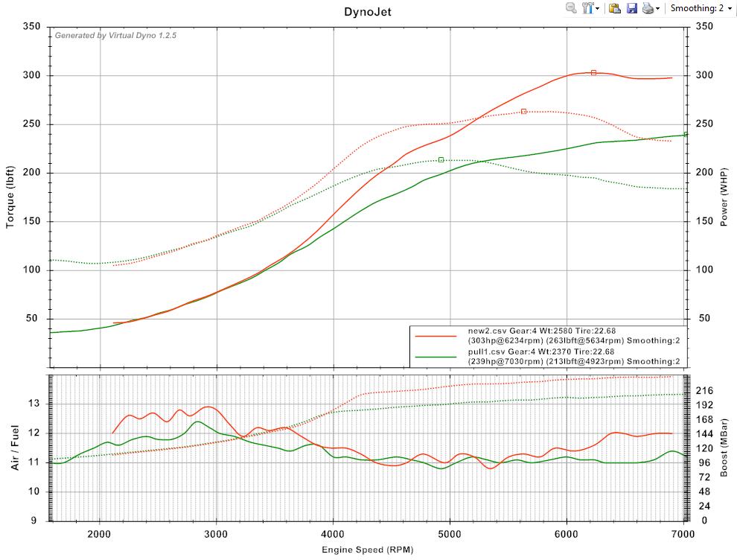Screen dimensions: 737x560
Task: Save the dyno graph with the floppy icon
Action: tap(632, 8)
